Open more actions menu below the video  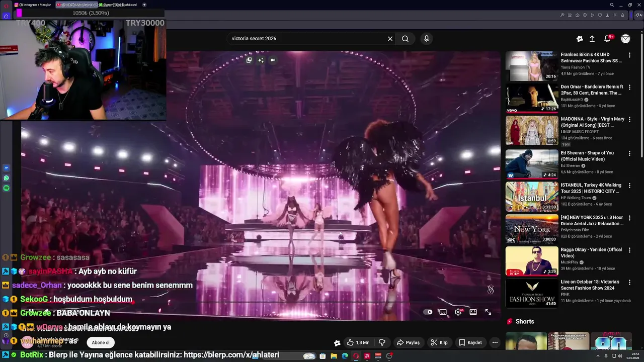495,342
